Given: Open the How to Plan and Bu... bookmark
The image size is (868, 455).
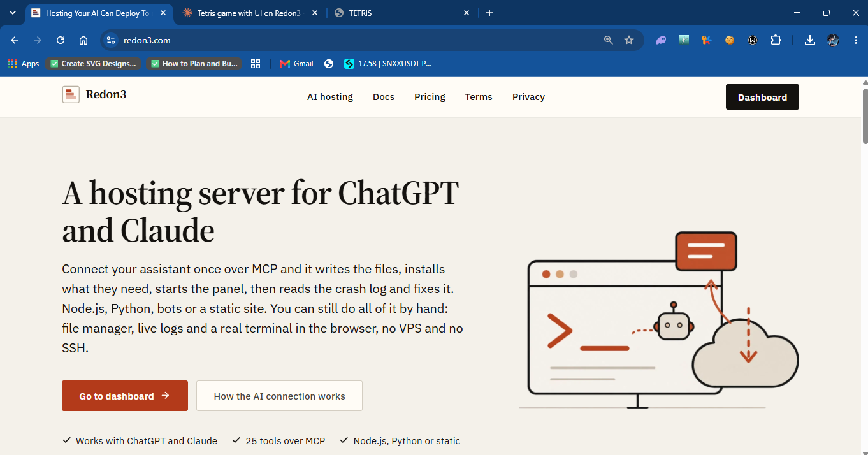Looking at the screenshot, I should [194, 64].
